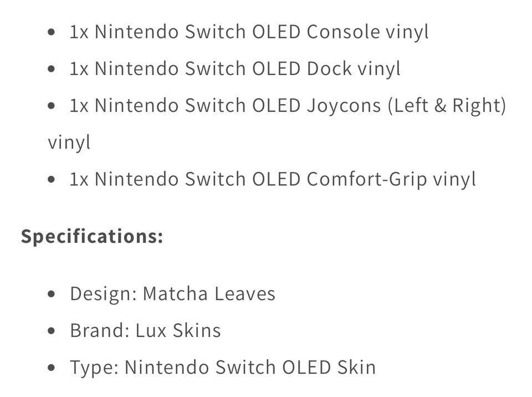The height and width of the screenshot is (397, 532).
Task: Click the bullet before Type line
Action: point(51,368)
